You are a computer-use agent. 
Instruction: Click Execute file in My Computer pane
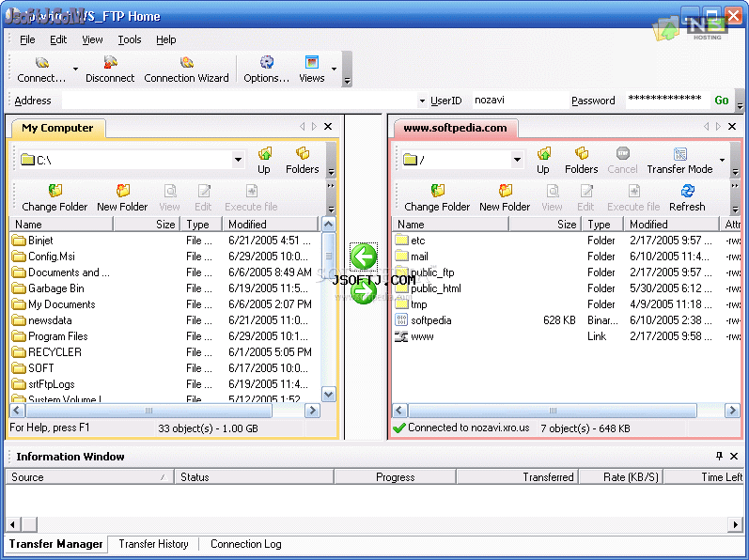[251, 198]
